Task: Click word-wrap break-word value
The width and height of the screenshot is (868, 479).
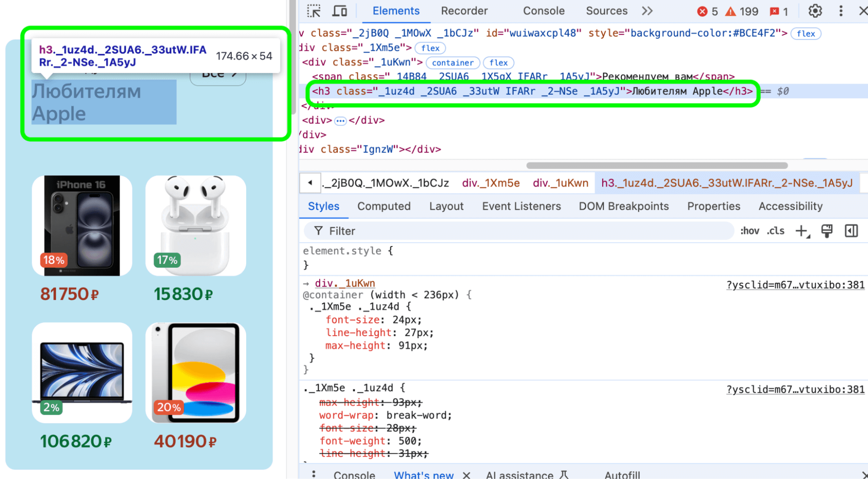Action: 417,415
